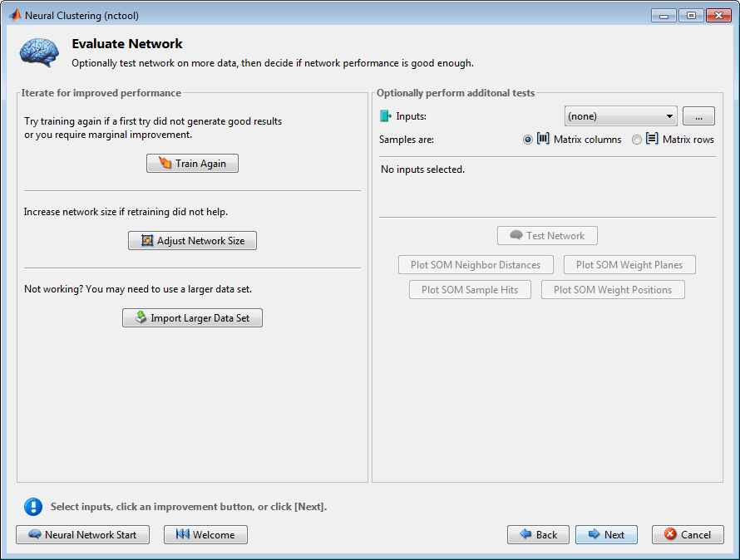Maximize the nctool window
Screen dimensions: 740x560
[692, 16]
